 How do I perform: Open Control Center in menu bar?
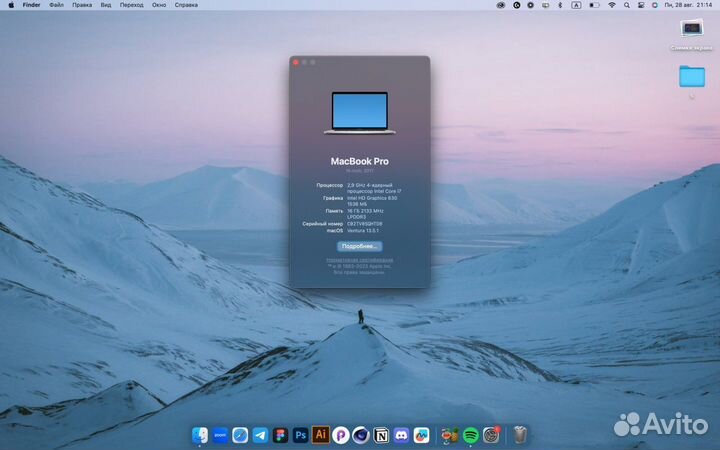641,5
